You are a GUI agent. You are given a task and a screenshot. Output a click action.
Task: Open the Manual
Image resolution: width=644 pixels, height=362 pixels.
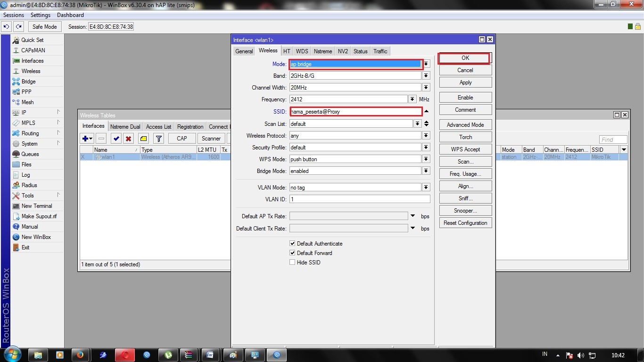[30, 227]
